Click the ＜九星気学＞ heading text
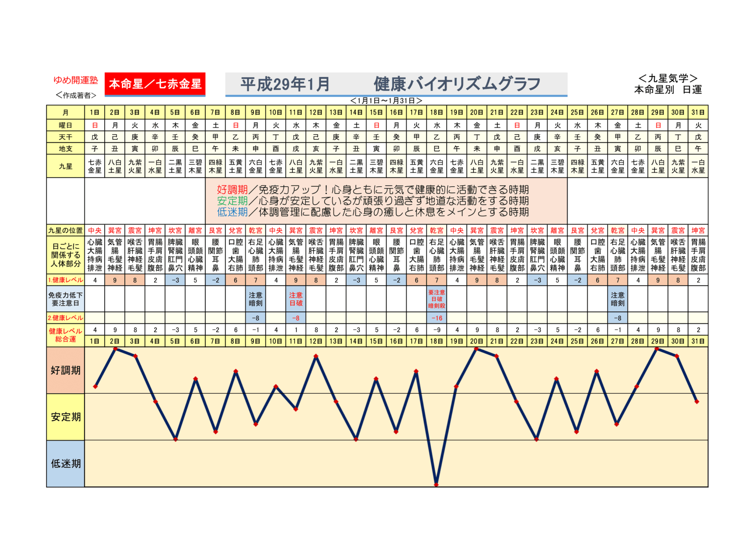 pos(668,78)
